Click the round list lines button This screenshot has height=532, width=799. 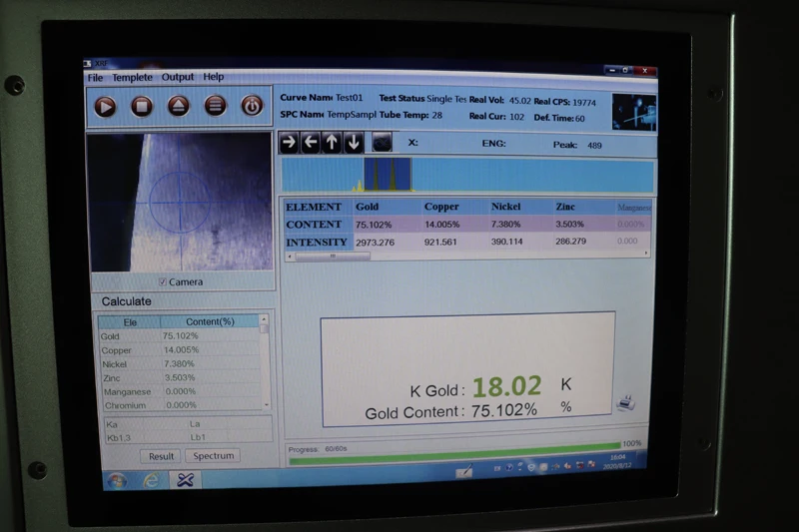click(x=215, y=106)
